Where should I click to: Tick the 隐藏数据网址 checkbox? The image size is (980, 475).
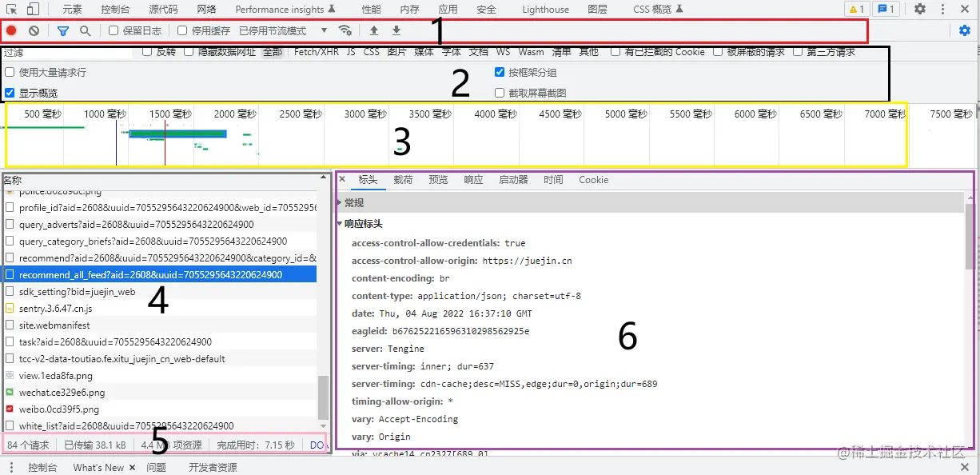pyautogui.click(x=189, y=52)
